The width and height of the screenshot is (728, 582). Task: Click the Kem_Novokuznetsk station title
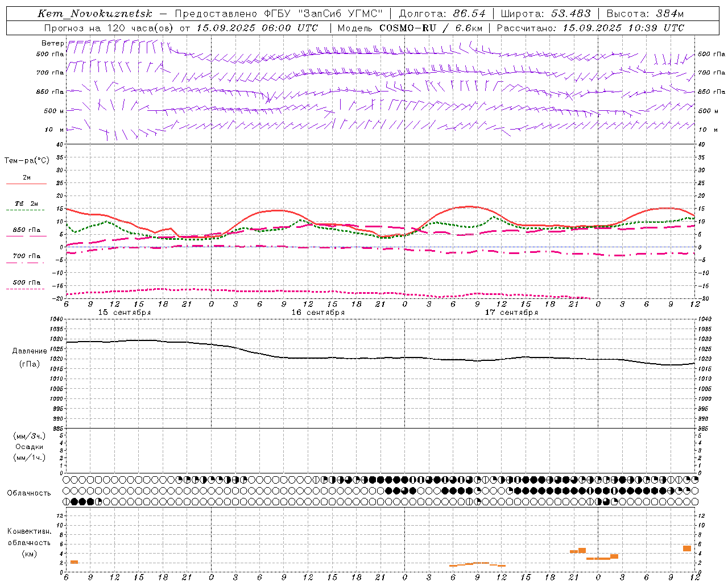pos(94,14)
